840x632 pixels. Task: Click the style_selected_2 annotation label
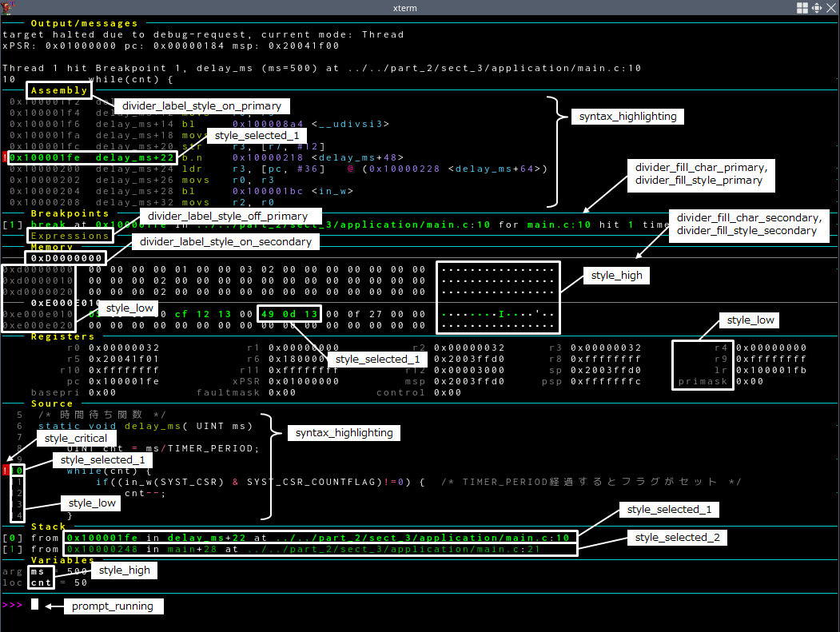click(x=678, y=538)
